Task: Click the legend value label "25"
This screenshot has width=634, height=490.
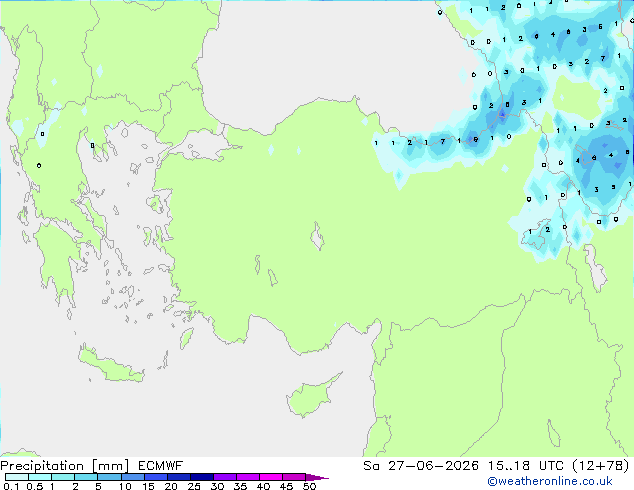Action: [194, 486]
